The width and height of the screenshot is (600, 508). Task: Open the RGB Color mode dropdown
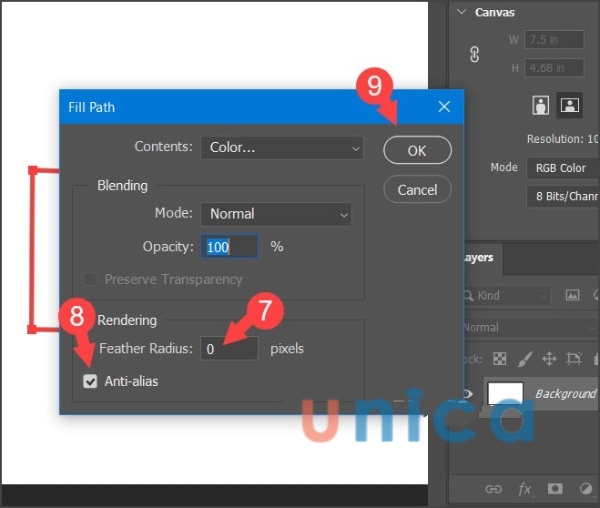pos(562,168)
